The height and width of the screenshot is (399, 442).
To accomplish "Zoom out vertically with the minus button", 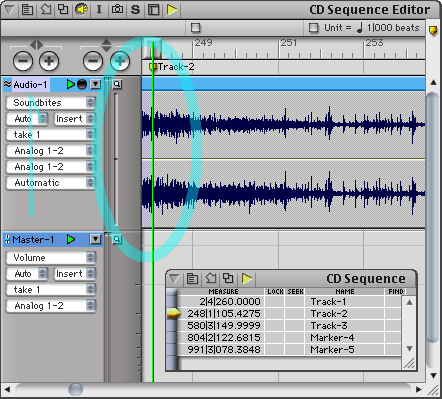I will 93,61.
